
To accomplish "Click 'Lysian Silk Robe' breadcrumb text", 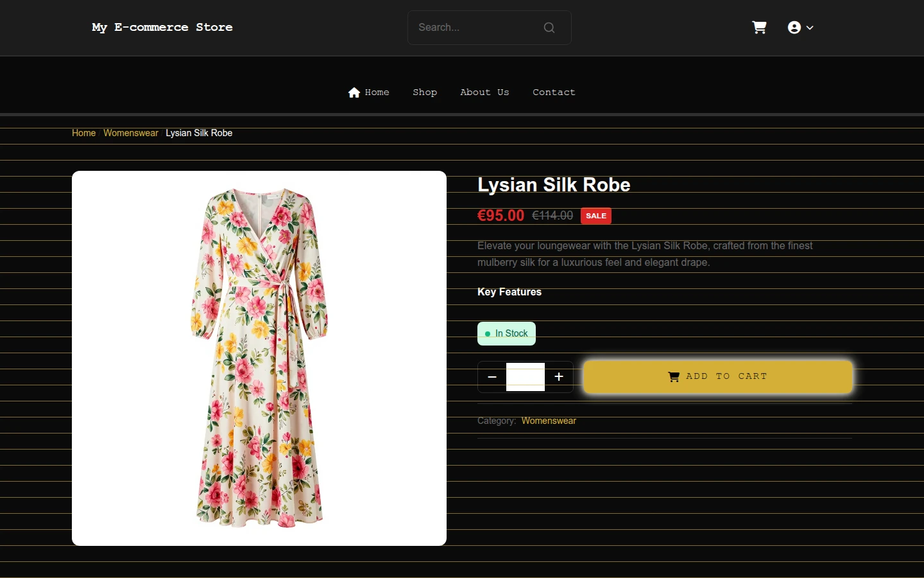I will [x=199, y=133].
